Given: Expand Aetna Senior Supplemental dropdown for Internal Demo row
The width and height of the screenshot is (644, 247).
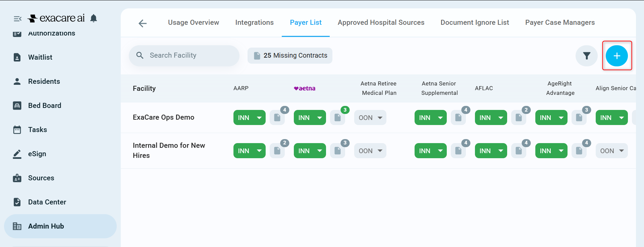Looking at the screenshot, I should 431,151.
